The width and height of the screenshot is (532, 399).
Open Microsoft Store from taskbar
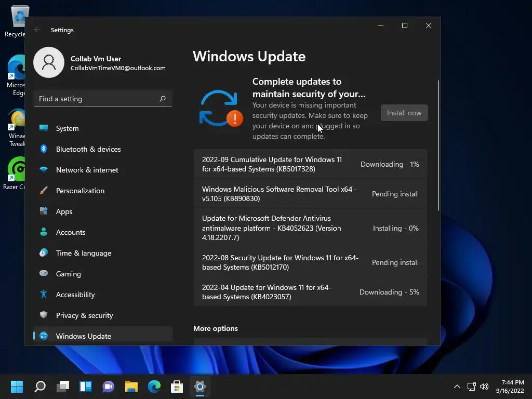point(177,386)
